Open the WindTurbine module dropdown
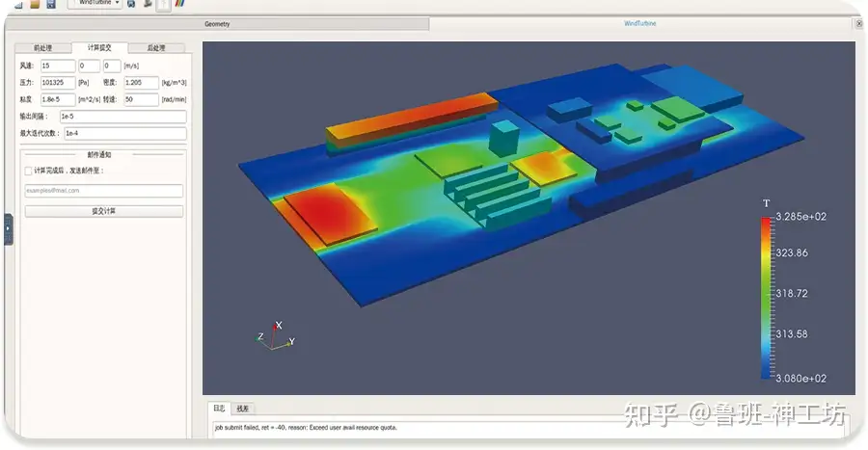 tap(95, 3)
